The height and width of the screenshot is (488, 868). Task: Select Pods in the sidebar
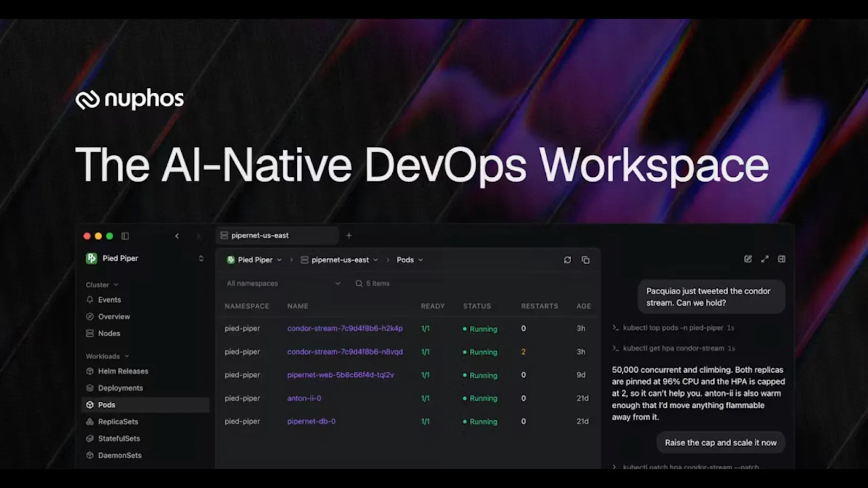pos(145,405)
